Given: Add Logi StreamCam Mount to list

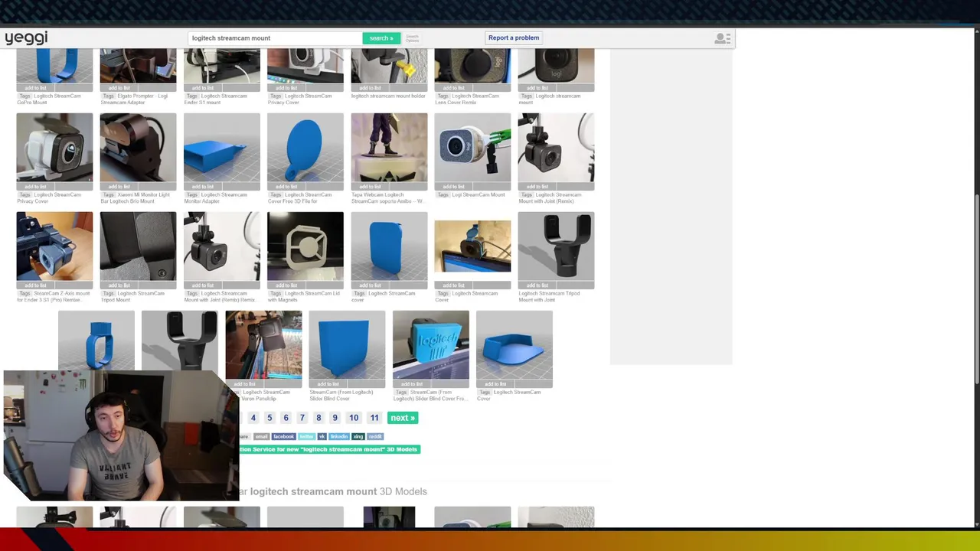Looking at the screenshot, I should point(454,187).
